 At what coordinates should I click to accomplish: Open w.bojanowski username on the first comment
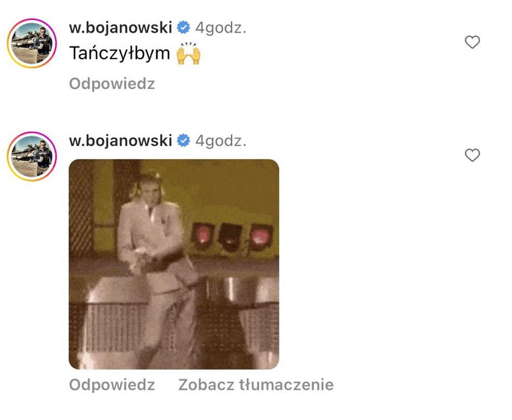120,28
